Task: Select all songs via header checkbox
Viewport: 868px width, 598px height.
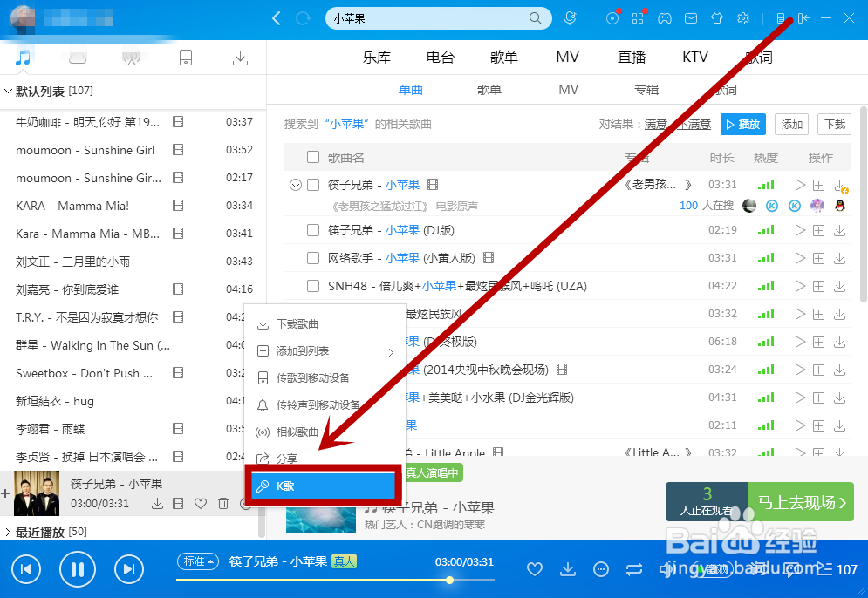Action: point(313,157)
